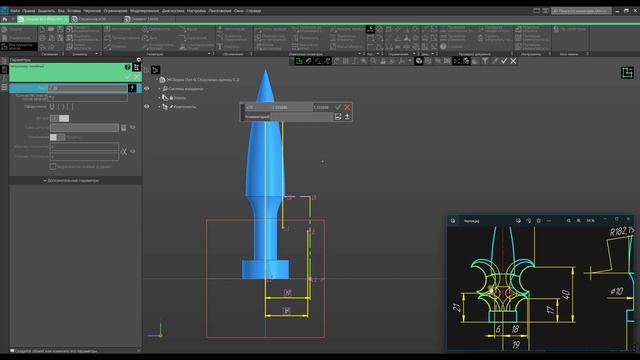Click the command search box in the title bar
Screen dimensions: 640x360
pos(581,11)
